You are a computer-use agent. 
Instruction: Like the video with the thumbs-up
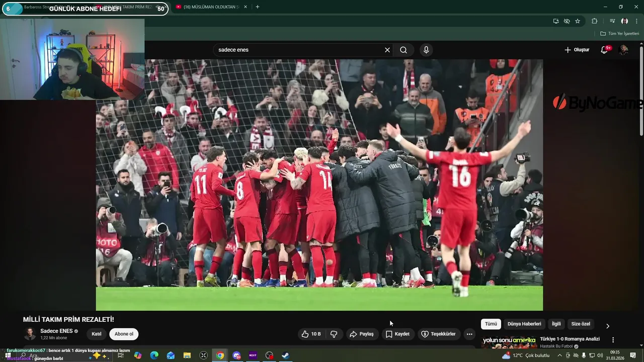(311, 334)
